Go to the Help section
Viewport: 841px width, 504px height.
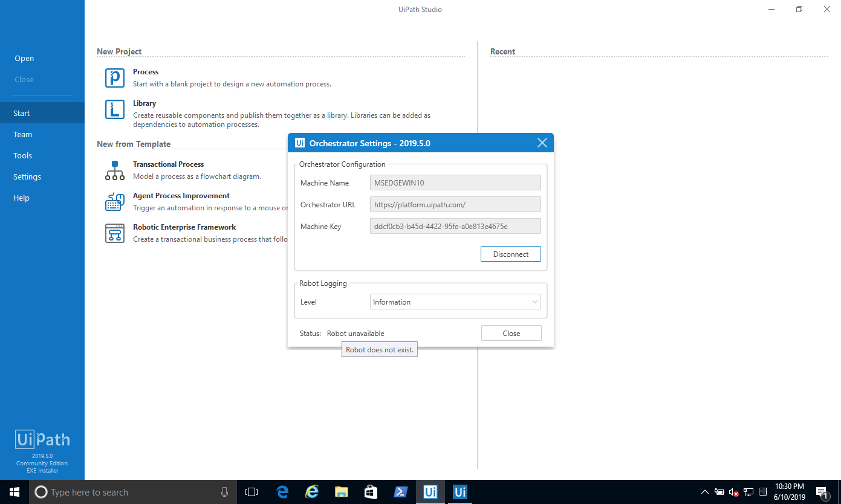(21, 198)
